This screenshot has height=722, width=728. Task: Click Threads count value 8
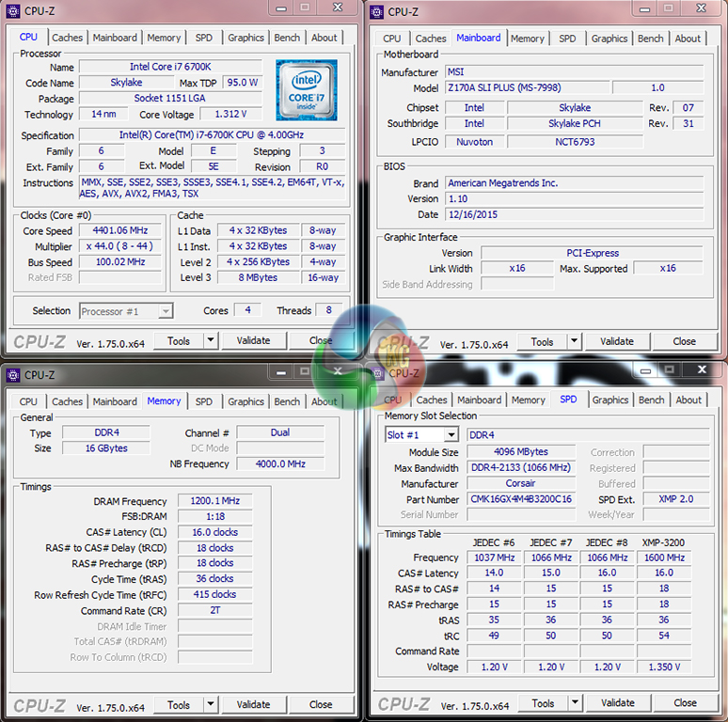[328, 310]
